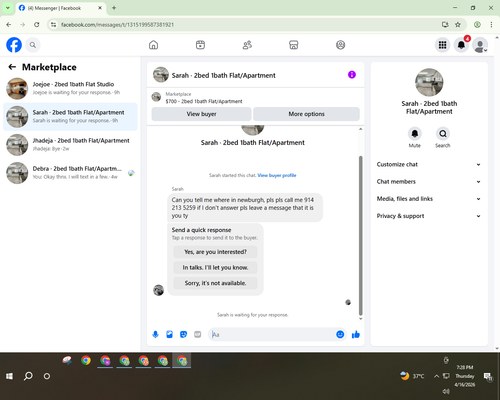Screen dimensions: 500x400
Task: Open the Home tab in top navigation
Action: point(153,45)
